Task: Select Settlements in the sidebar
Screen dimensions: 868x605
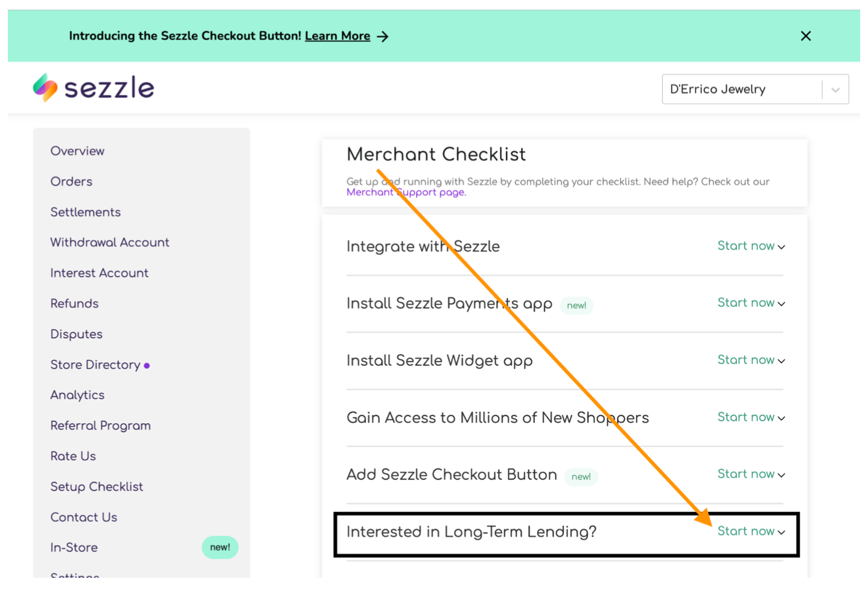Action: [85, 212]
